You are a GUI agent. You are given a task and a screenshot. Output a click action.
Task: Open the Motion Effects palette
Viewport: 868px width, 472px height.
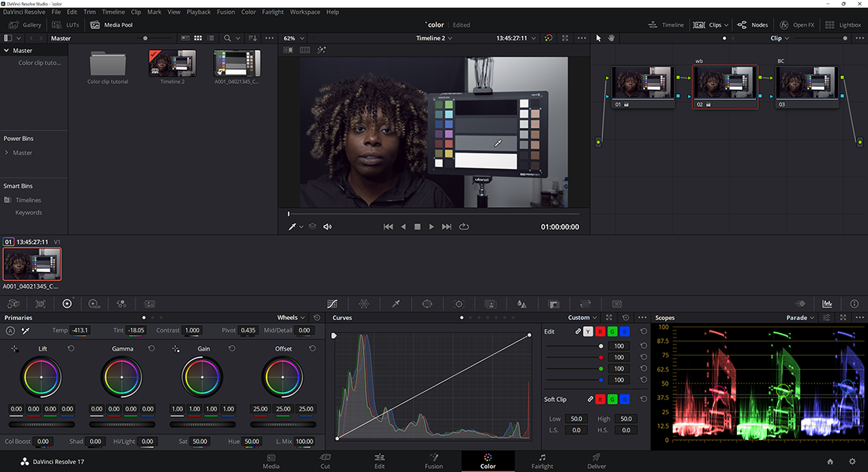(x=149, y=304)
